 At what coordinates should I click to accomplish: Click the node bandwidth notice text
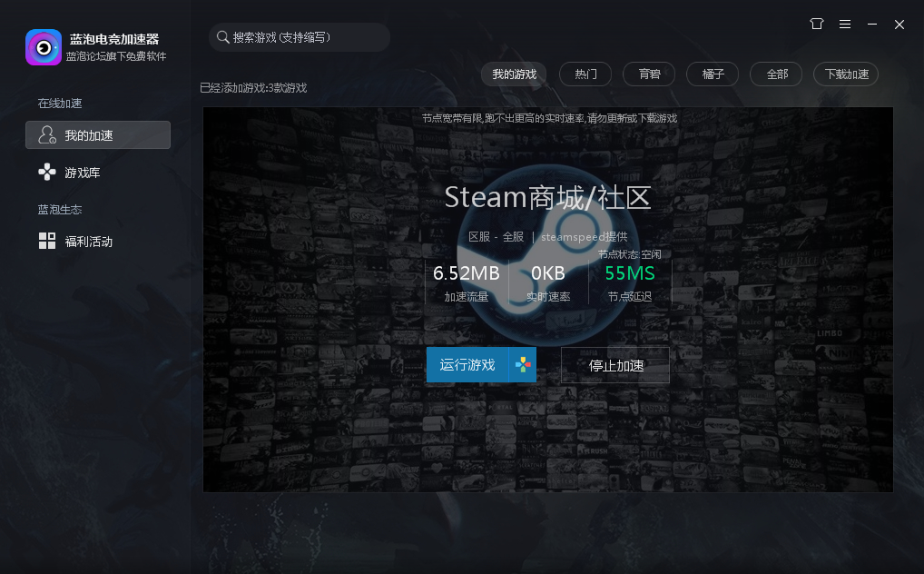pyautogui.click(x=549, y=118)
